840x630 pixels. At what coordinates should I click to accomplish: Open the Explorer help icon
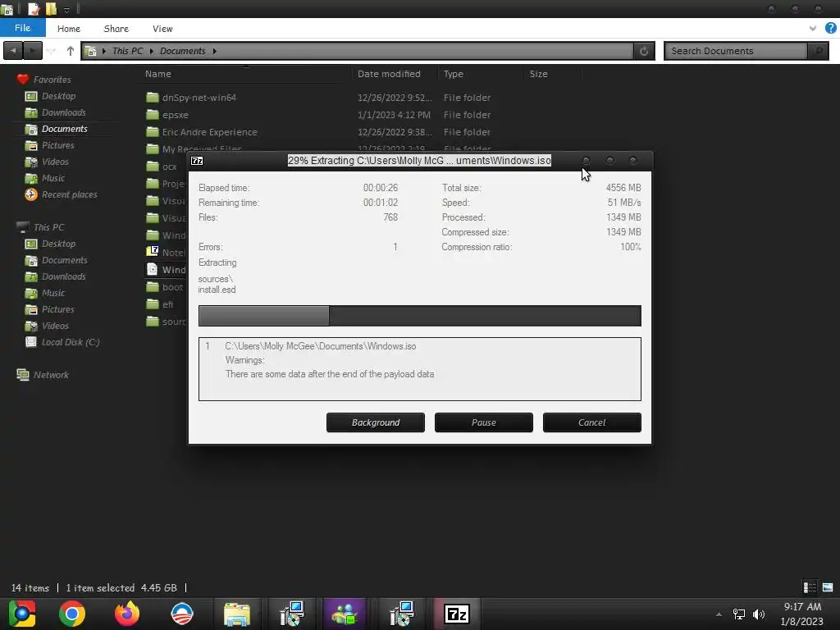coord(831,29)
